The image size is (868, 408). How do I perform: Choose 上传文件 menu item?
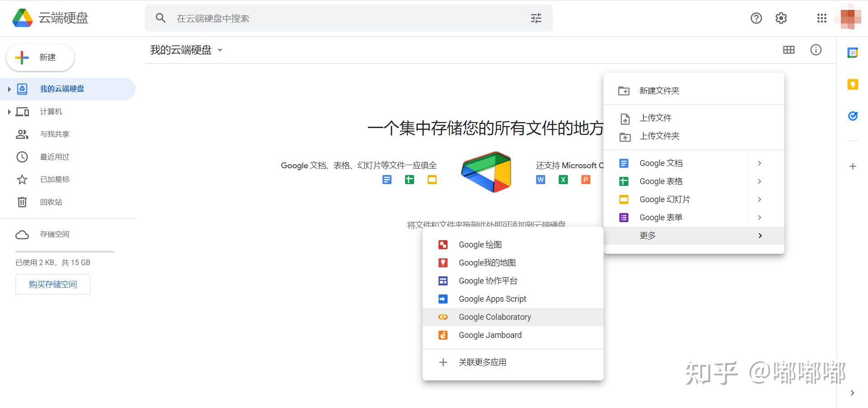coord(694,118)
